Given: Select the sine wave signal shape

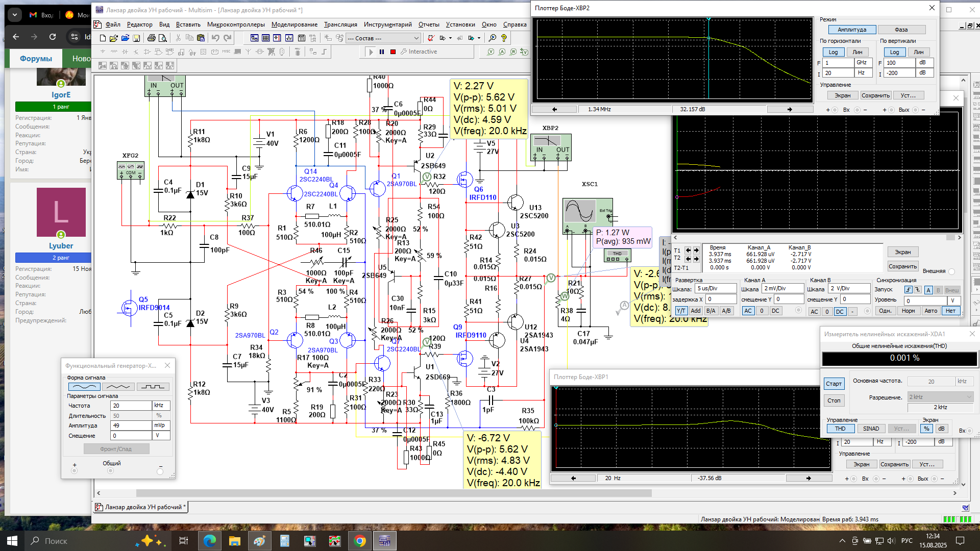Looking at the screenshot, I should pos(84,387).
